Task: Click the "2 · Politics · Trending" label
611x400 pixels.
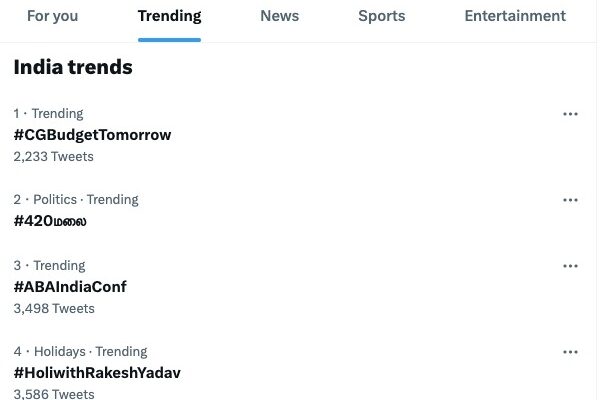Action: point(76,199)
